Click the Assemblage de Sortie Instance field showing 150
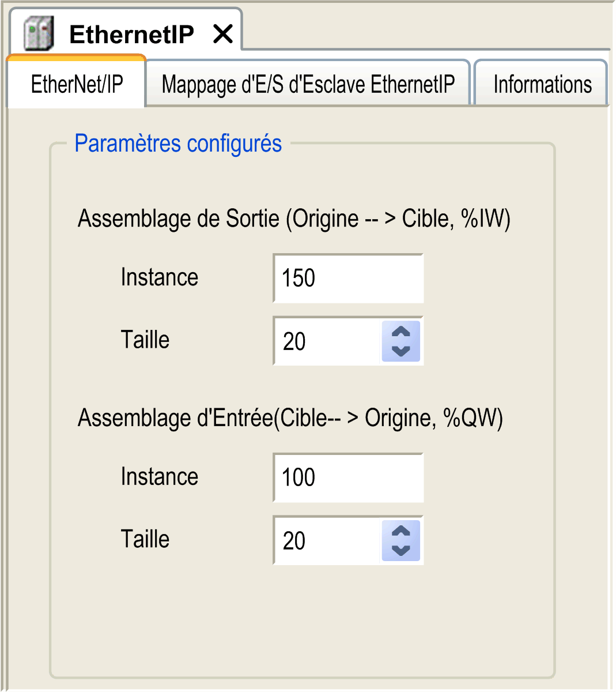 click(348, 279)
